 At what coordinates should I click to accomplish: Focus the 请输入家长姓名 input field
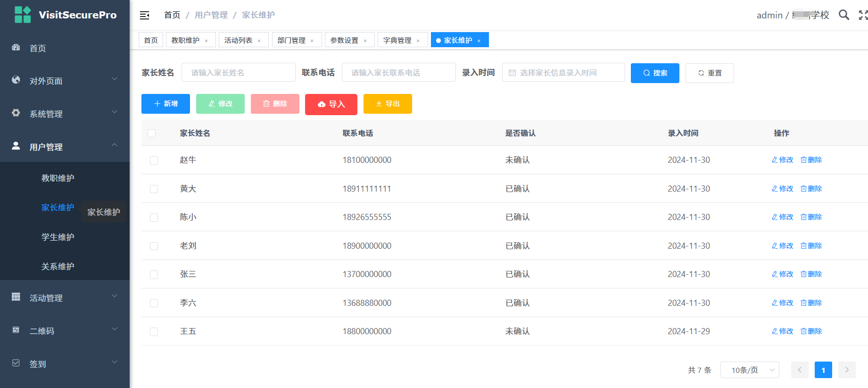click(239, 73)
